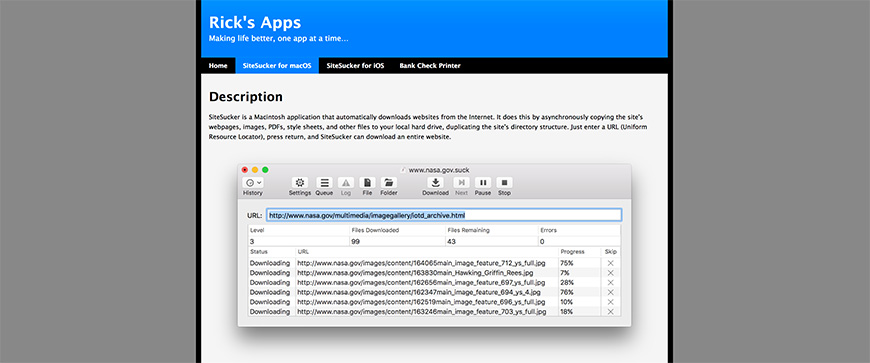The height and width of the screenshot is (363, 870).
Task: Skip the 163246main_image_feature_703 download
Action: (x=610, y=312)
